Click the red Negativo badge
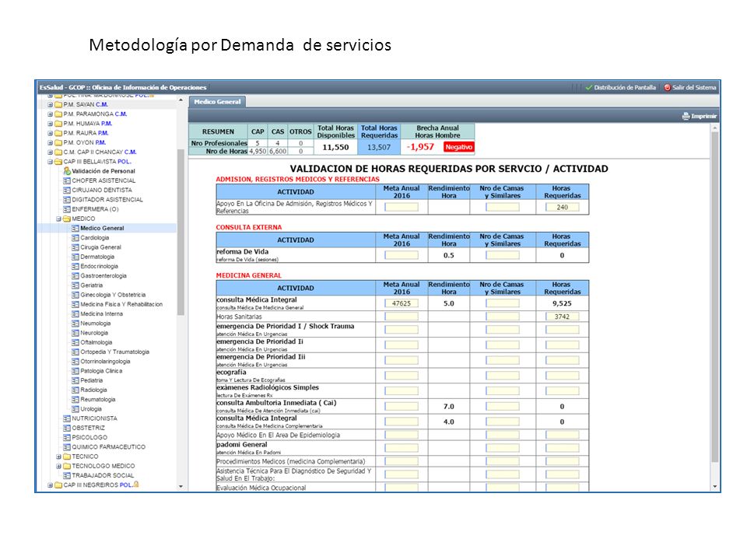This screenshot has height=560, width=747. pos(459,147)
